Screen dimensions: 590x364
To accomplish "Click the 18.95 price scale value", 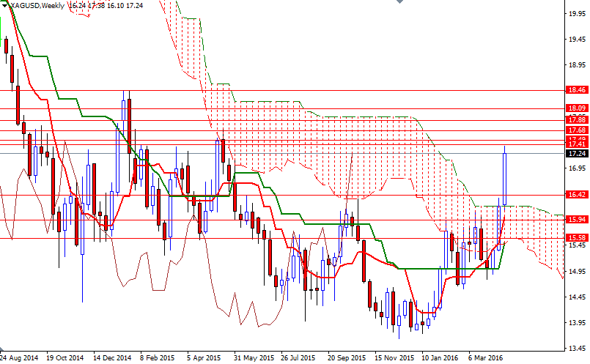I will pos(577,65).
